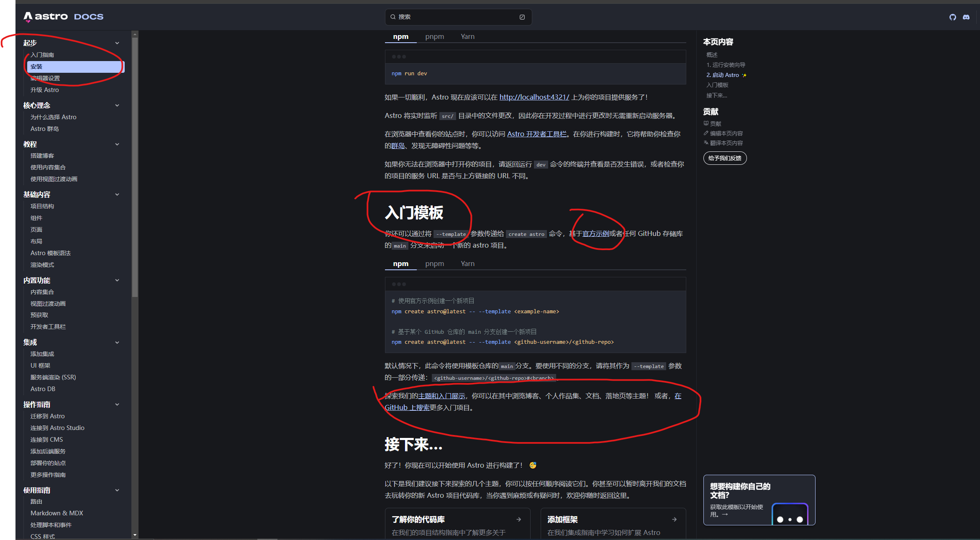Click the 贡献 link with book icon
980x540 pixels.
[712, 124]
